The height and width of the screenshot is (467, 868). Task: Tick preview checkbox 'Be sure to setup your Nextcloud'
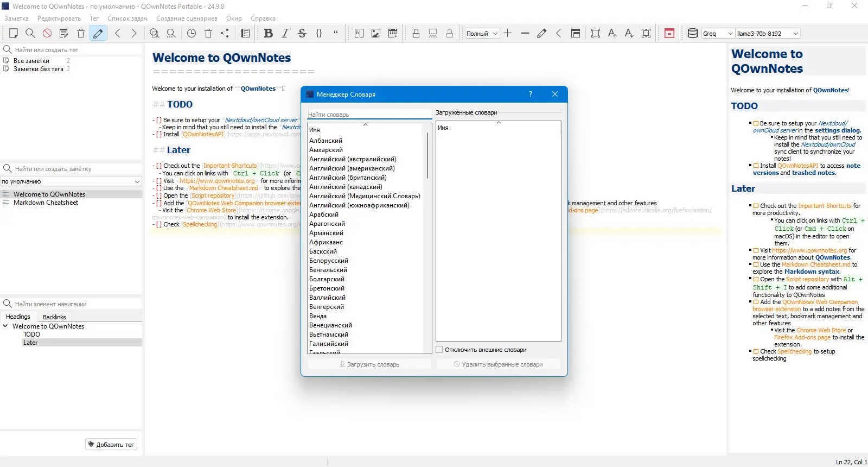click(756, 123)
